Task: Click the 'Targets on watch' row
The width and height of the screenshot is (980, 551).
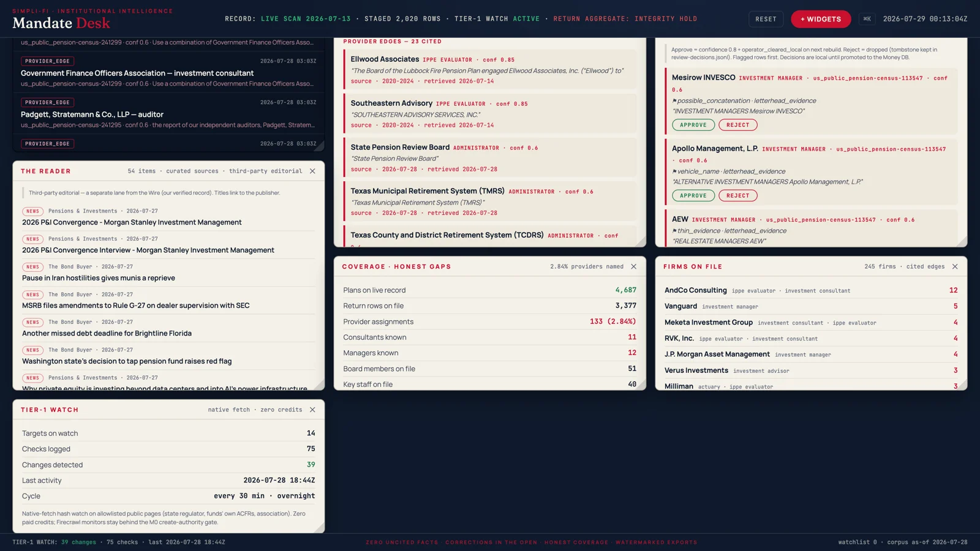Action: [168, 433]
